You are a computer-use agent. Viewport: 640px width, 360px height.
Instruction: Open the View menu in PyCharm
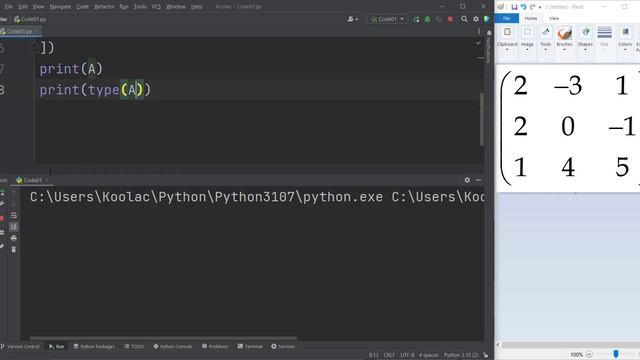(38, 7)
